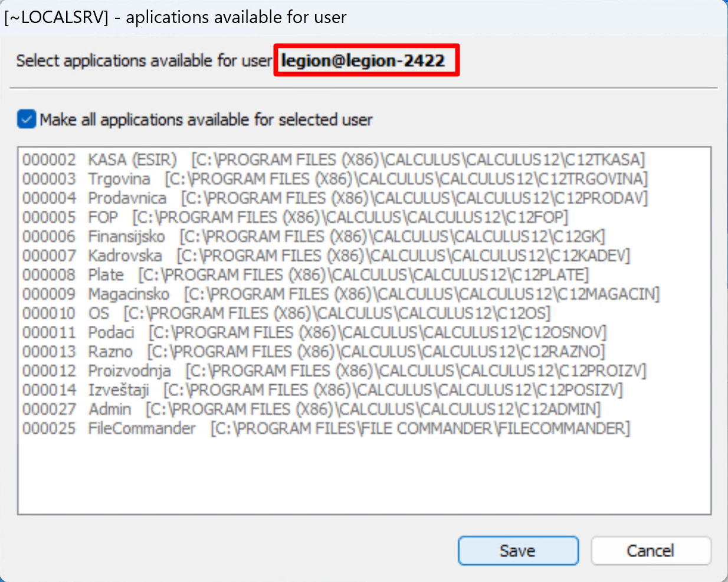Screen dimensions: 728x582
Task: Choose Magacinsko from application list
Action: pyautogui.click(x=340, y=294)
